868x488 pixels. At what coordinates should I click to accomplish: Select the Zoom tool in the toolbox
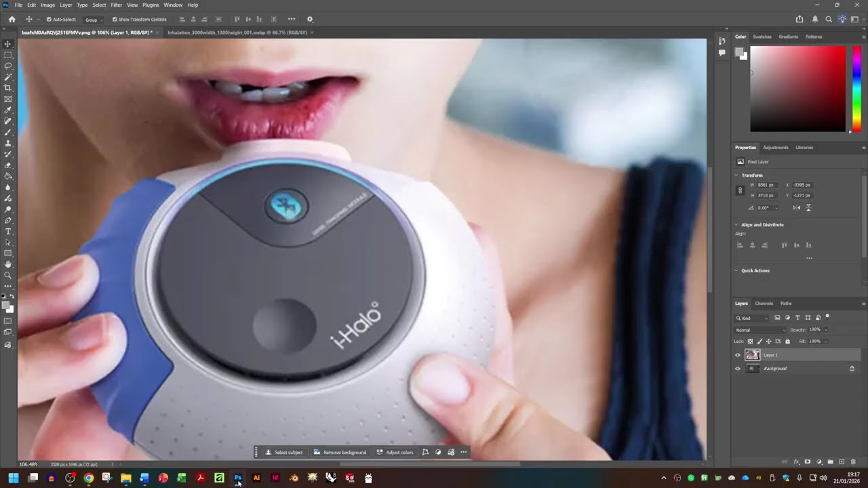(8, 275)
